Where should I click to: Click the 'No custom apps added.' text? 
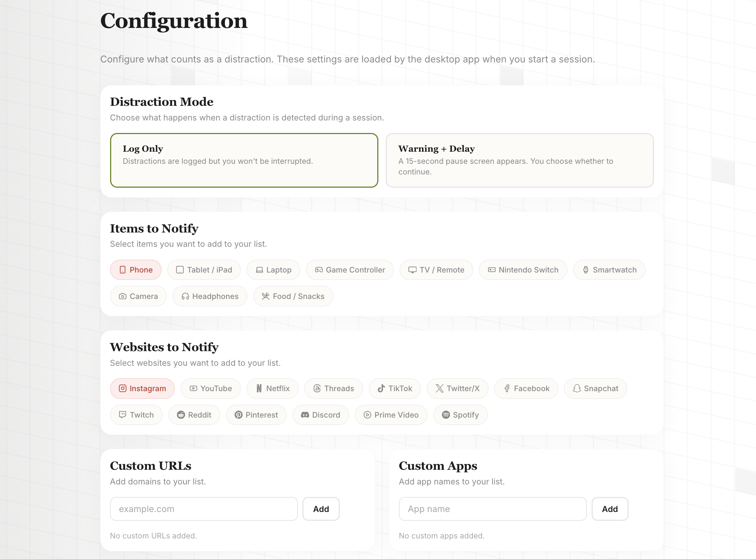pyautogui.click(x=442, y=536)
